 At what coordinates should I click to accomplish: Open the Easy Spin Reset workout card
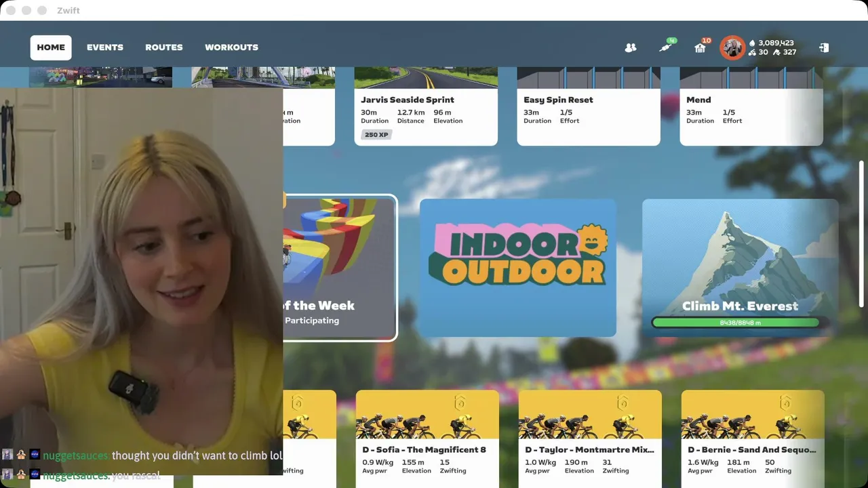[589, 106]
